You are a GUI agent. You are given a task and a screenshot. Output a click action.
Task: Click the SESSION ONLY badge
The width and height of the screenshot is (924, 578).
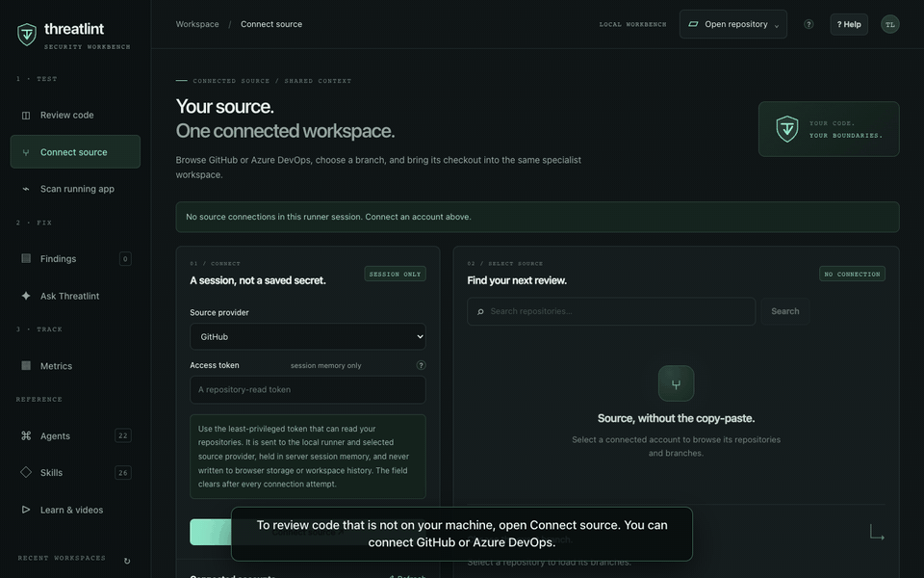[395, 274]
